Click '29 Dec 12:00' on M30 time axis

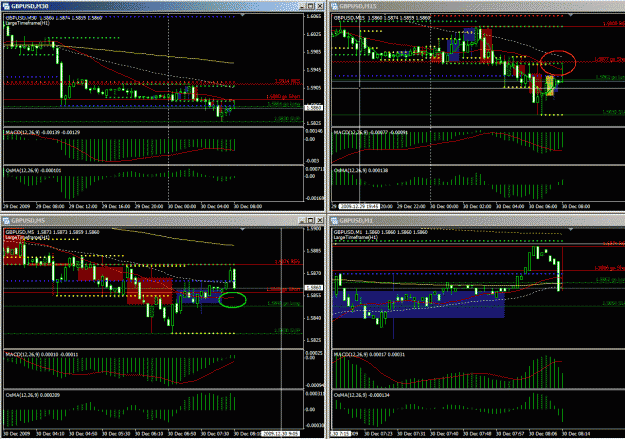[83, 207]
